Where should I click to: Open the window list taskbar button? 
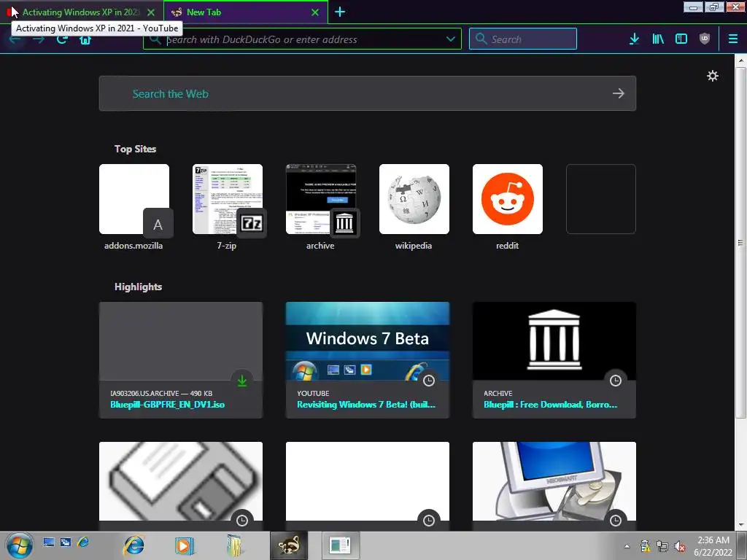point(340,545)
